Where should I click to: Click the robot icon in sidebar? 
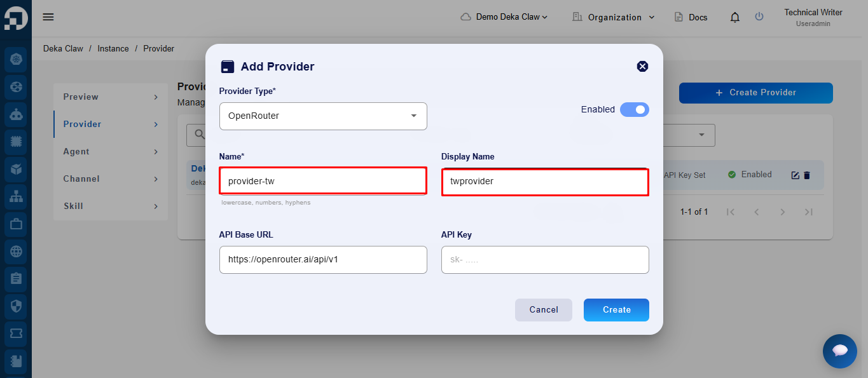point(16,114)
